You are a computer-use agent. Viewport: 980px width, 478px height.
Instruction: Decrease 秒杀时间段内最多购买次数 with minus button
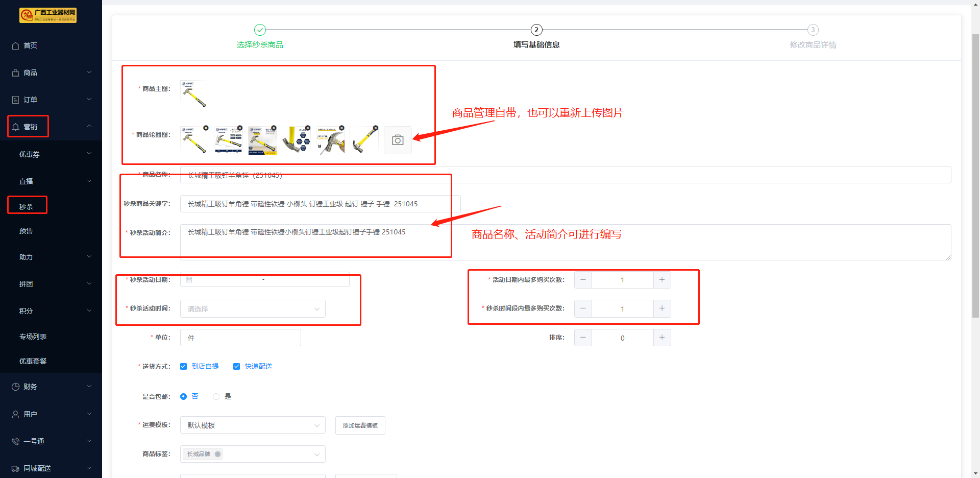coord(583,309)
